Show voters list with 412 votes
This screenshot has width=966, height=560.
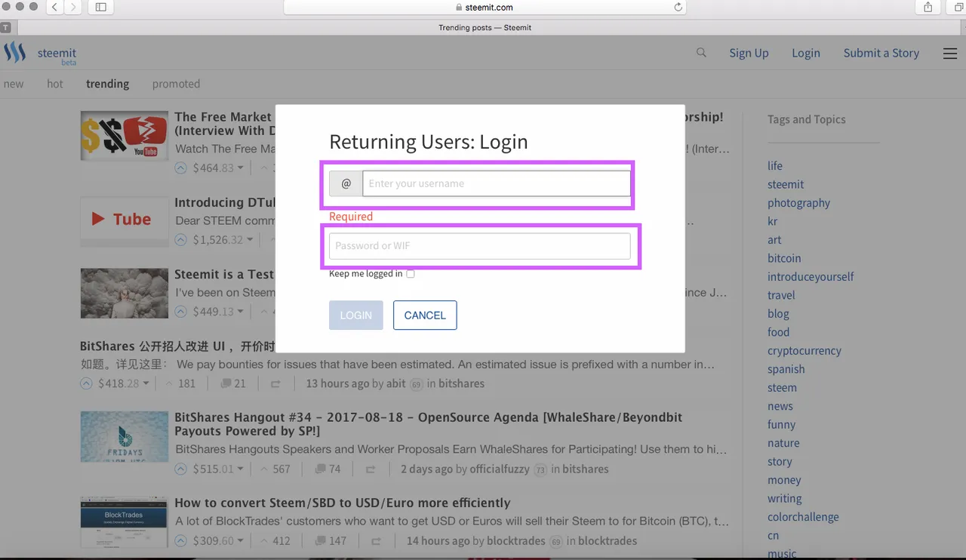(275, 540)
